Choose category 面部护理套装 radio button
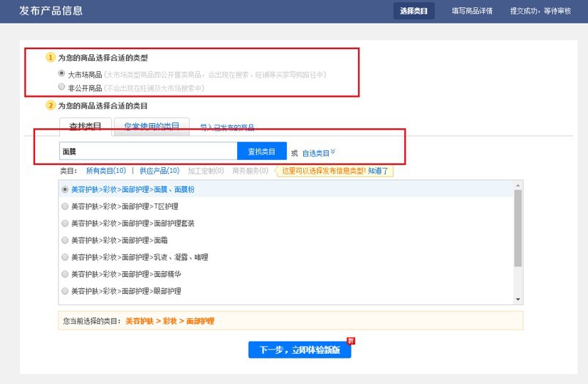The width and height of the screenshot is (588, 384). pyautogui.click(x=65, y=224)
